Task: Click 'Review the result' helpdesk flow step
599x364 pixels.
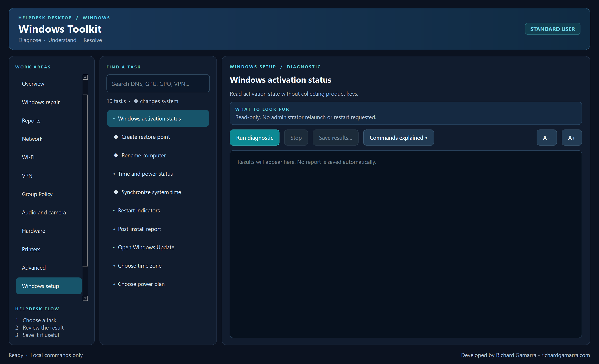Action: (43, 328)
